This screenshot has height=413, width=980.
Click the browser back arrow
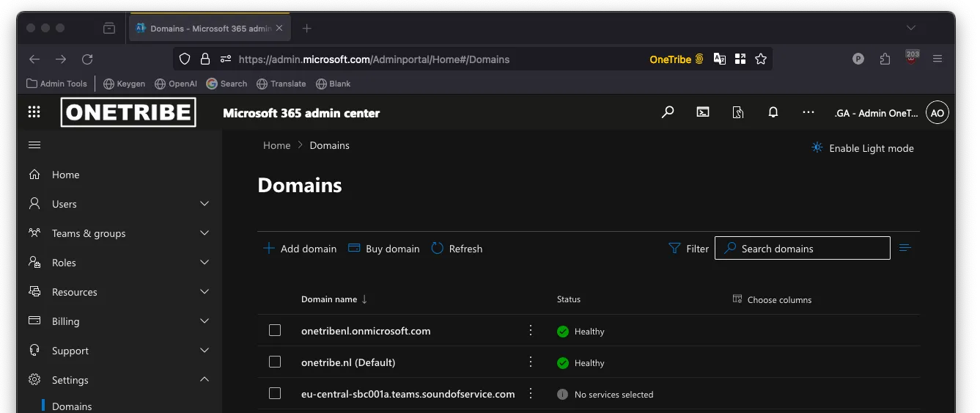tap(34, 59)
